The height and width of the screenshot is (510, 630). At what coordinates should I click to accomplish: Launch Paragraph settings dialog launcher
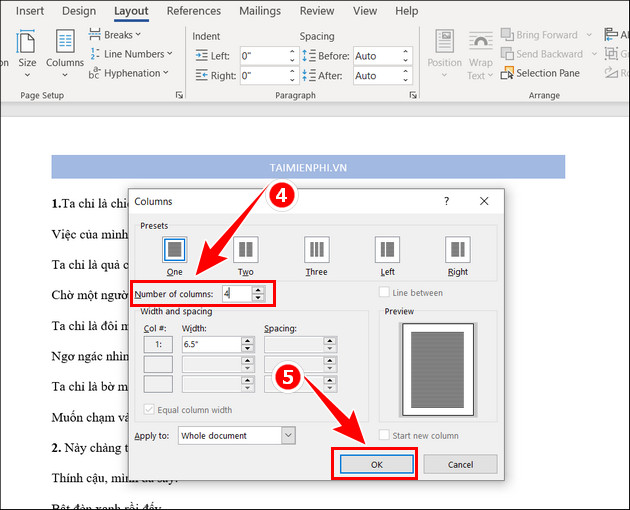point(413,95)
